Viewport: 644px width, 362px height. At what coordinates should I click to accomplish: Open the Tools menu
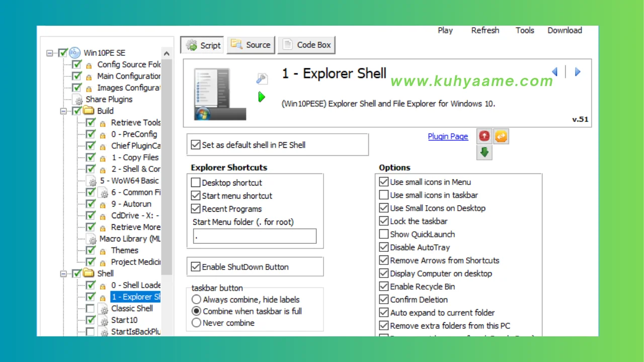click(525, 30)
